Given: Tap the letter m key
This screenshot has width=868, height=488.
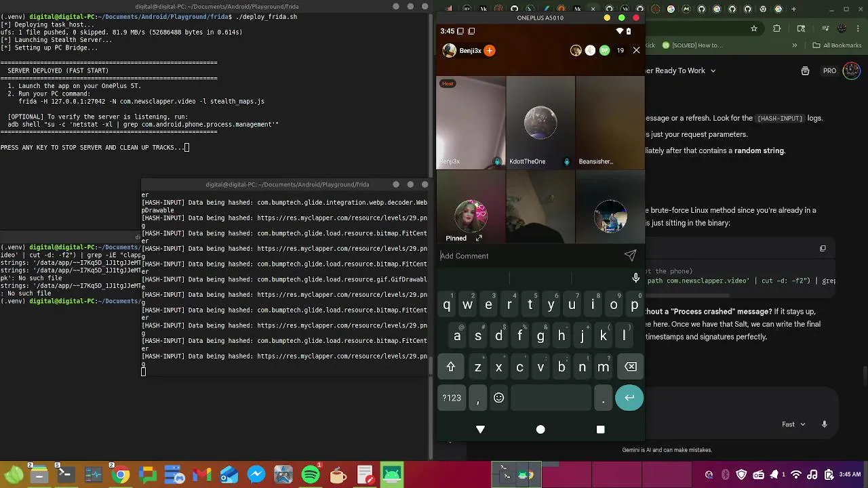Looking at the screenshot, I should [x=603, y=367].
